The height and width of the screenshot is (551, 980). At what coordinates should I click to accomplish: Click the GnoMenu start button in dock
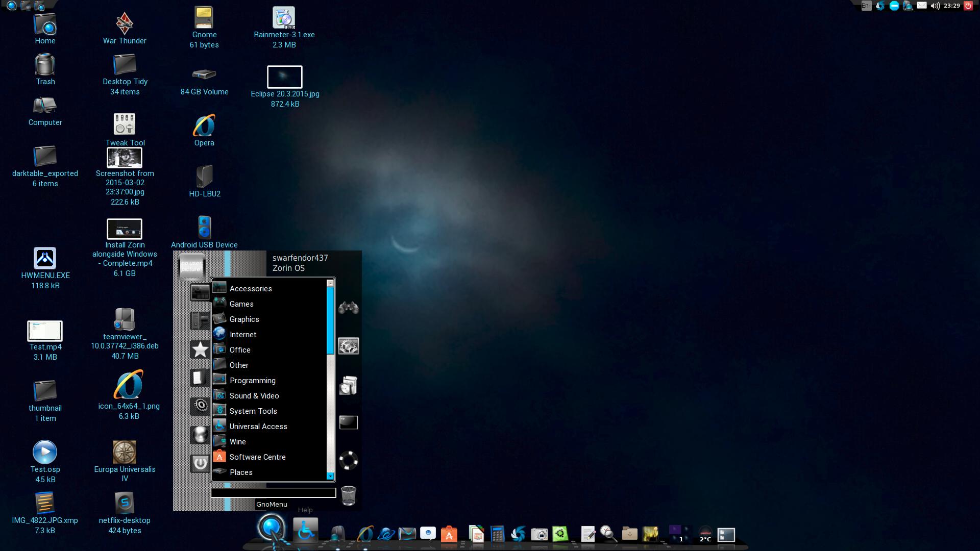pyautogui.click(x=271, y=528)
